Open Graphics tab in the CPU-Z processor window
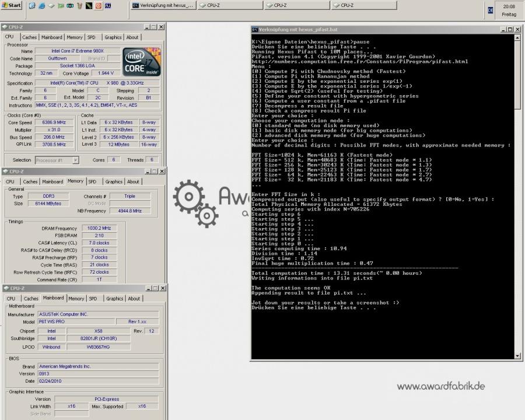The width and height of the screenshot is (525, 420). 113,37
